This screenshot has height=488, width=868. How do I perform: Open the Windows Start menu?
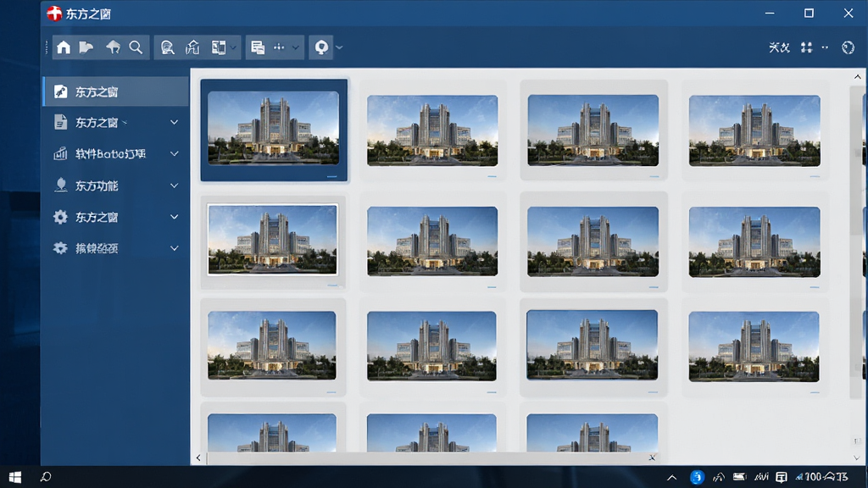pos(15,477)
